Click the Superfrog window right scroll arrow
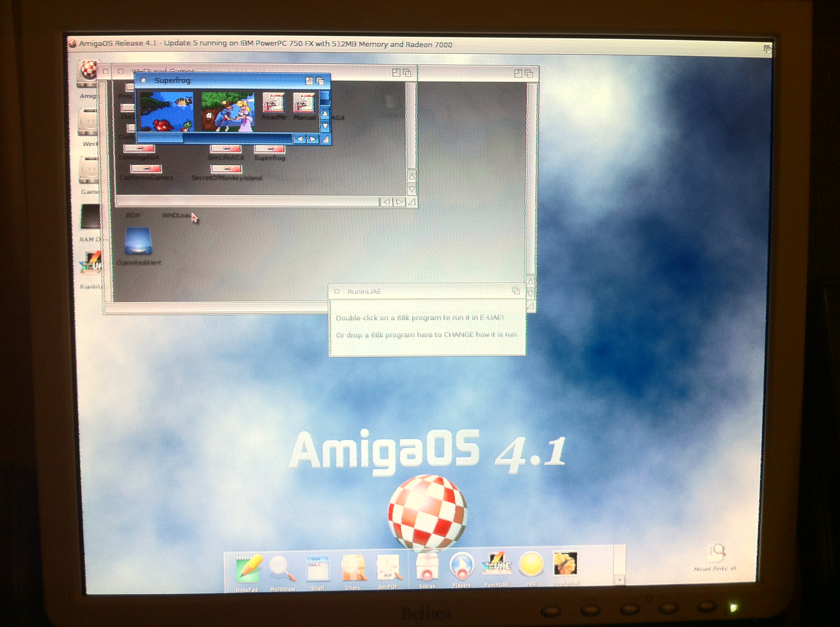840x627 pixels. 312,139
